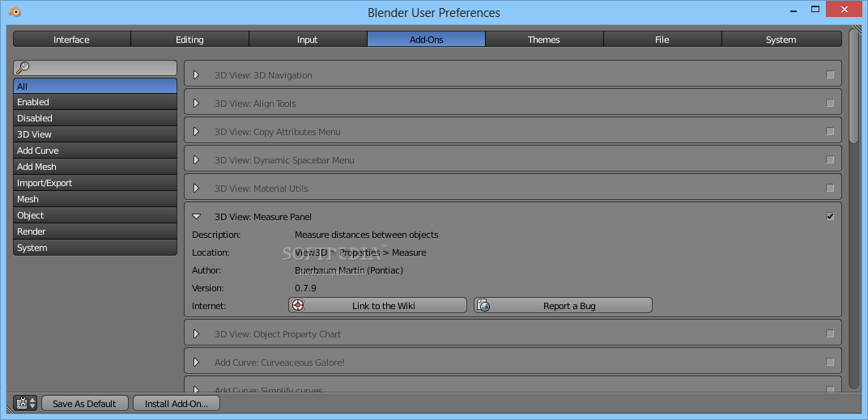The height and width of the screenshot is (420, 868).
Task: Switch to the Input tab
Action: click(x=308, y=40)
